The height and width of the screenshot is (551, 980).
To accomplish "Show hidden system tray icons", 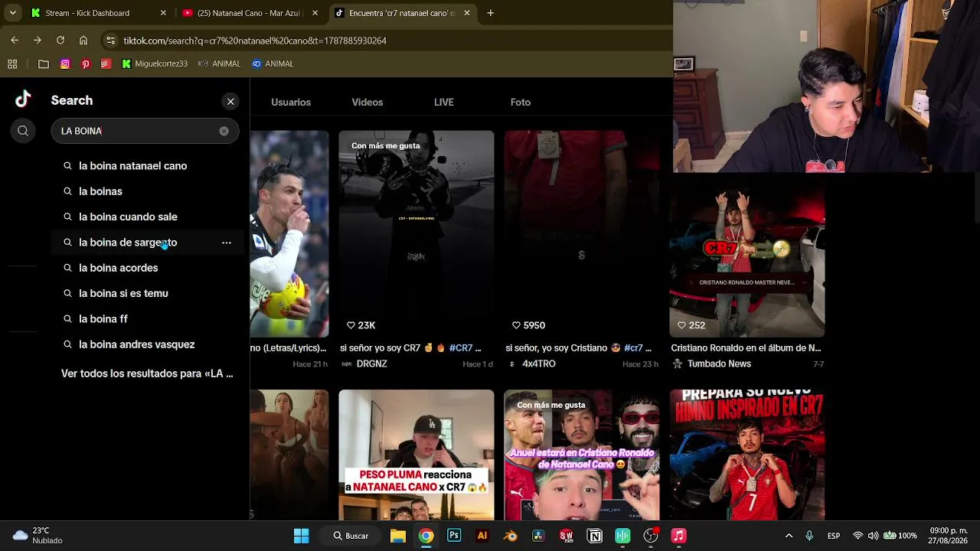I will pos(789,536).
